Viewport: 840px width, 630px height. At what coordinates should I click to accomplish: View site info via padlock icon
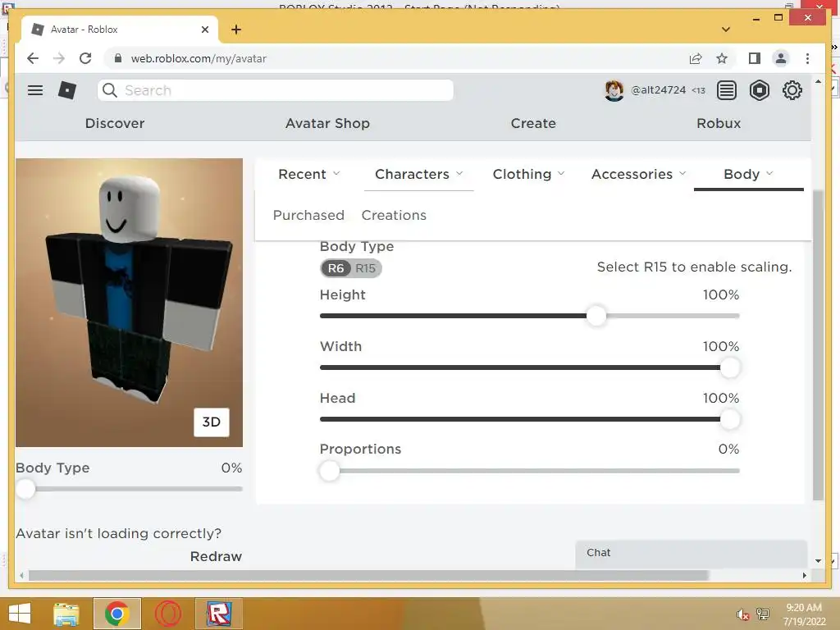tap(118, 58)
